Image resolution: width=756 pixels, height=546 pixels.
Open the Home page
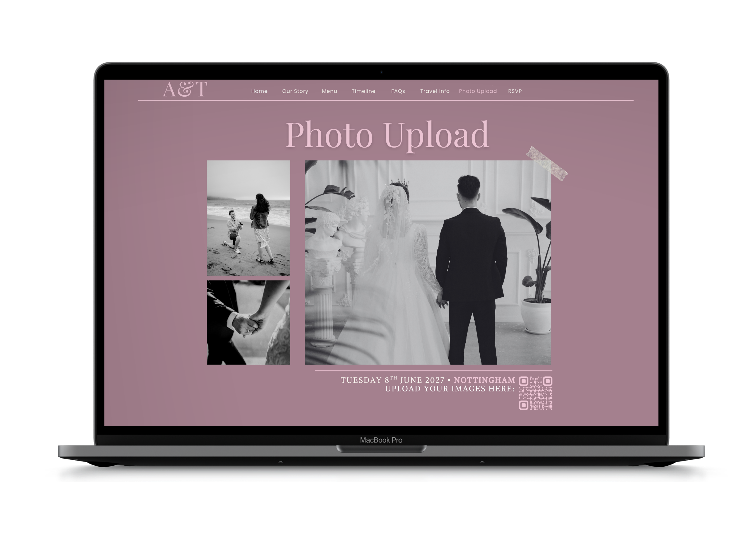(x=259, y=91)
